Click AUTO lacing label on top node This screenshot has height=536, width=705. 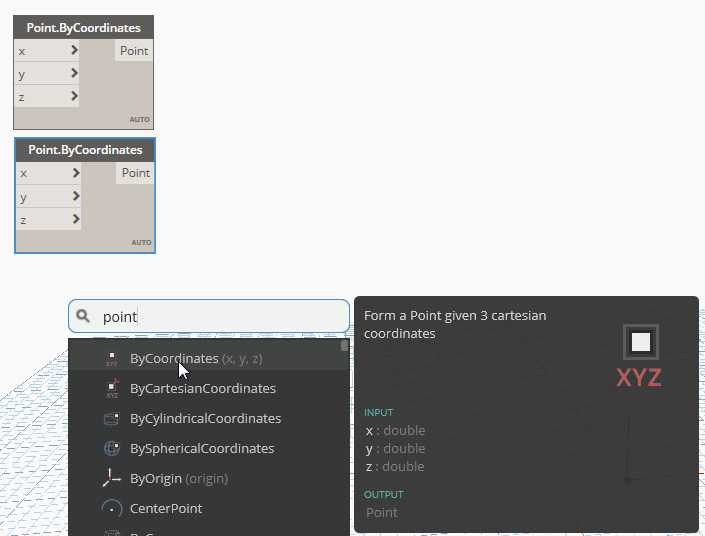pyautogui.click(x=139, y=120)
